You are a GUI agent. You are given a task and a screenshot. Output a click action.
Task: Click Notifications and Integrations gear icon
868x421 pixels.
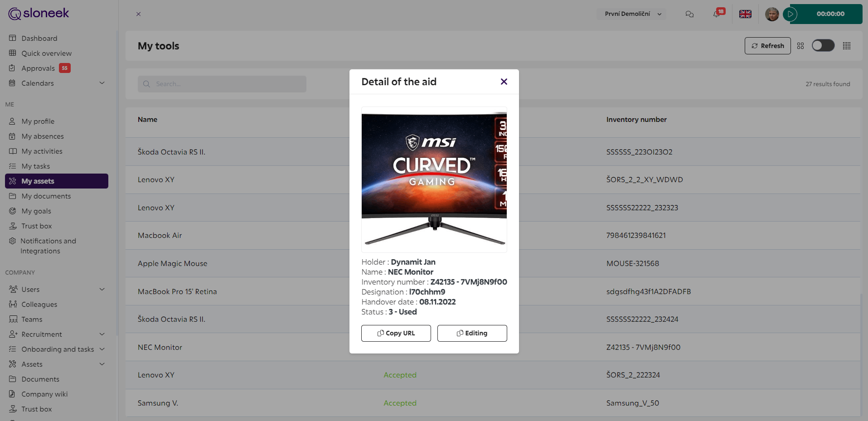click(x=13, y=241)
